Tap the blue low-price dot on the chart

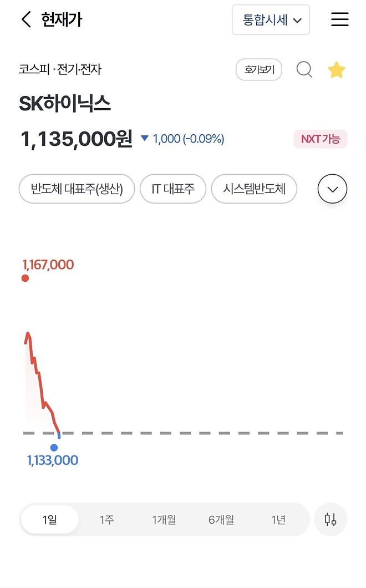pos(54,447)
